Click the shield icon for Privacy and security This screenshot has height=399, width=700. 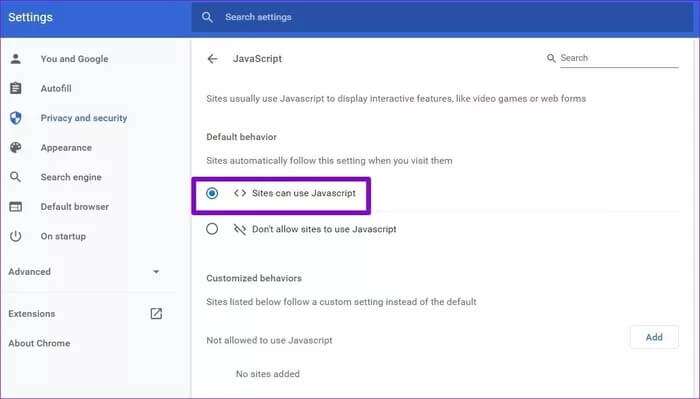point(16,118)
